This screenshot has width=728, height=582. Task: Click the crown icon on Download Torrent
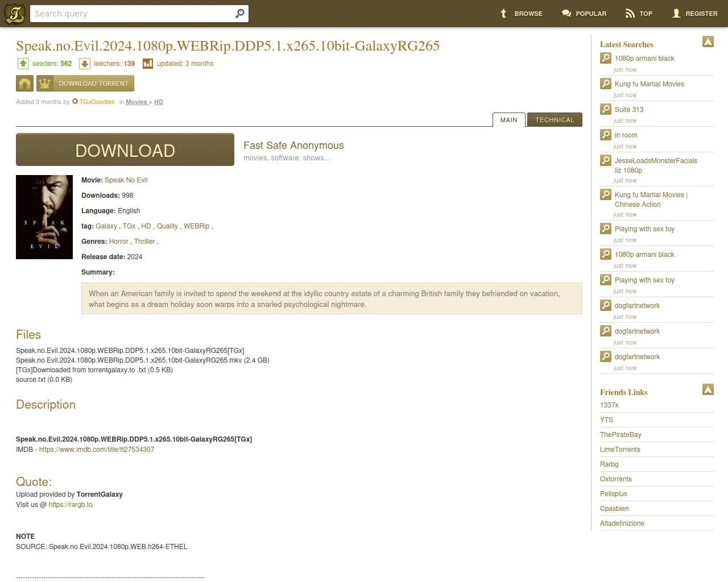pyautogui.click(x=45, y=84)
